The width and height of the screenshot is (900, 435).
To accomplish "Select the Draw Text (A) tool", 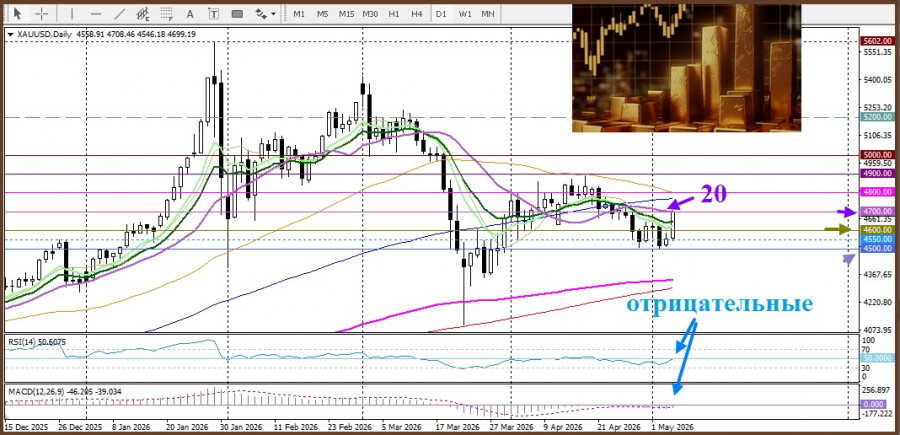I will point(191,13).
